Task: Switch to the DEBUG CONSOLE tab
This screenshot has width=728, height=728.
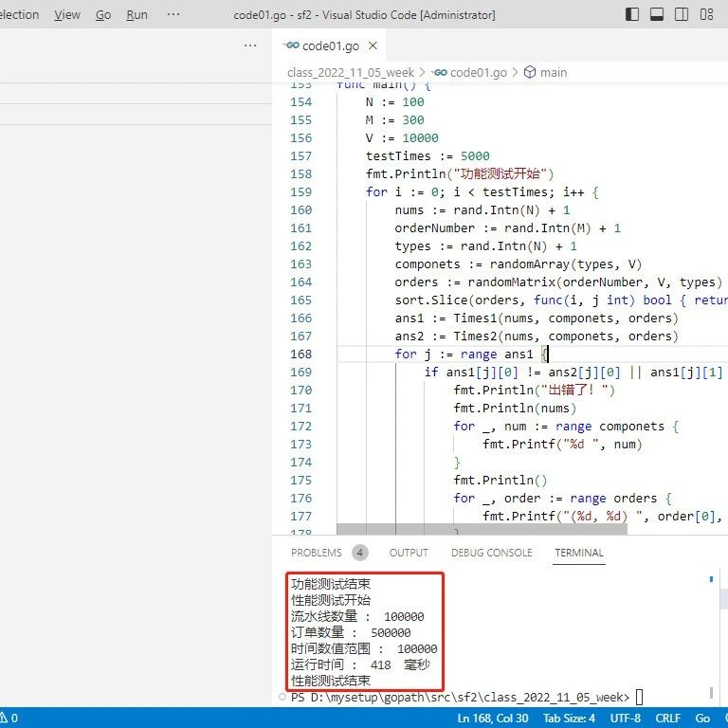Action: 491,553
